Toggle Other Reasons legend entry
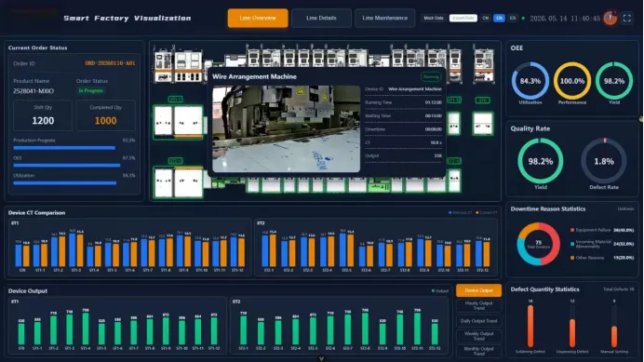 [602, 258]
